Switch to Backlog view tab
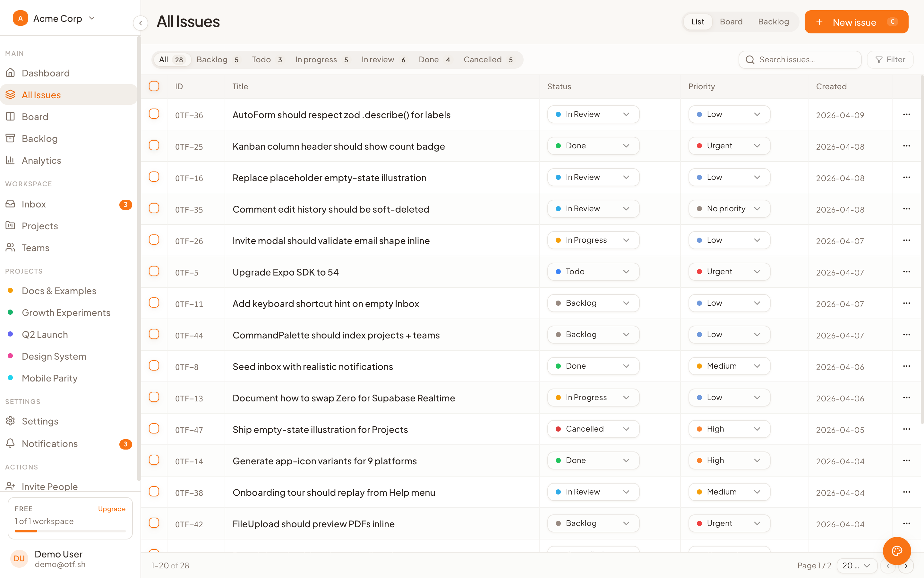The width and height of the screenshot is (924, 578). (773, 22)
